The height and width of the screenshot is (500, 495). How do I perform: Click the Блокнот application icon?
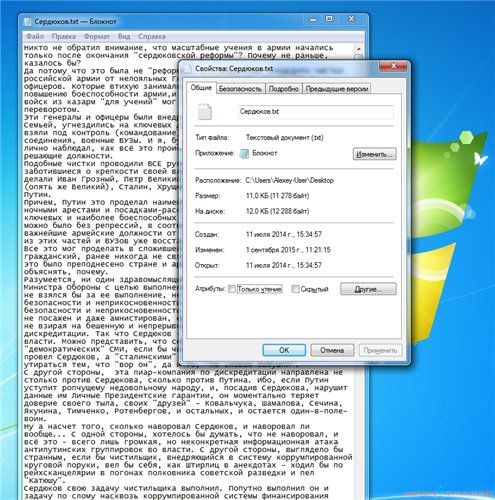click(244, 154)
